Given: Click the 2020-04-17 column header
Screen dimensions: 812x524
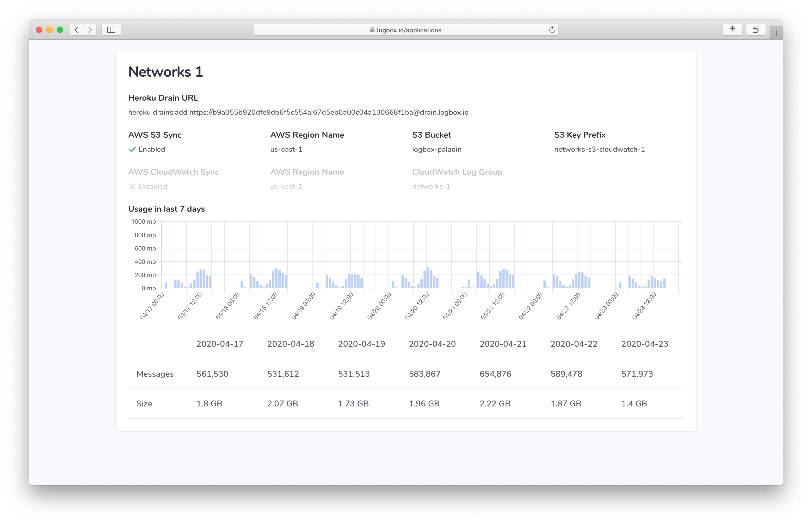Looking at the screenshot, I should (220, 344).
